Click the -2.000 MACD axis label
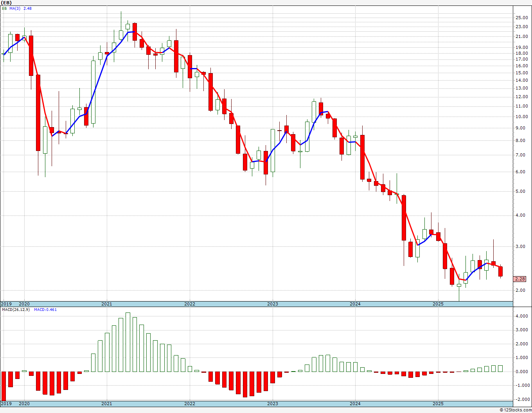This screenshot has height=413, width=532. tap(522, 399)
